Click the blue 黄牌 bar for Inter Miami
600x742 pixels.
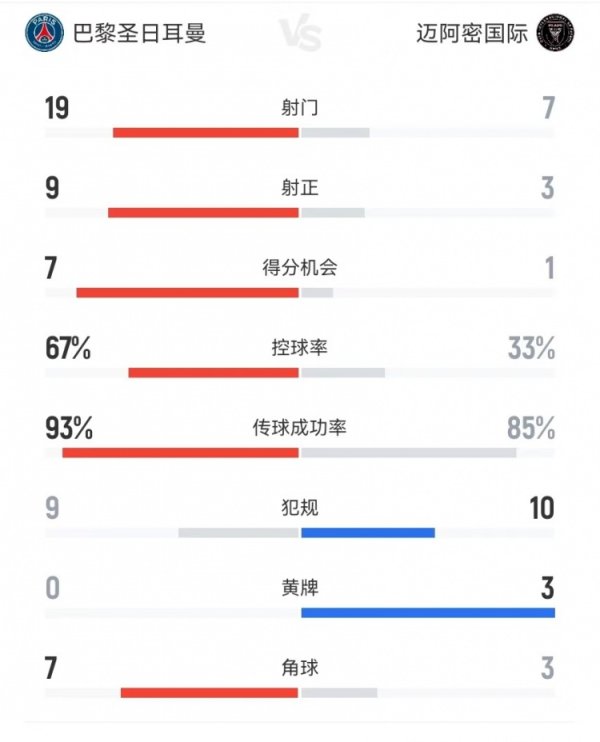427,612
